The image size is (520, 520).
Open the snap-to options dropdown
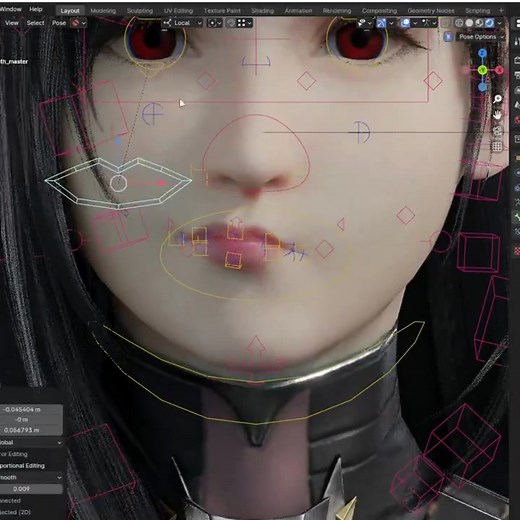(x=244, y=23)
